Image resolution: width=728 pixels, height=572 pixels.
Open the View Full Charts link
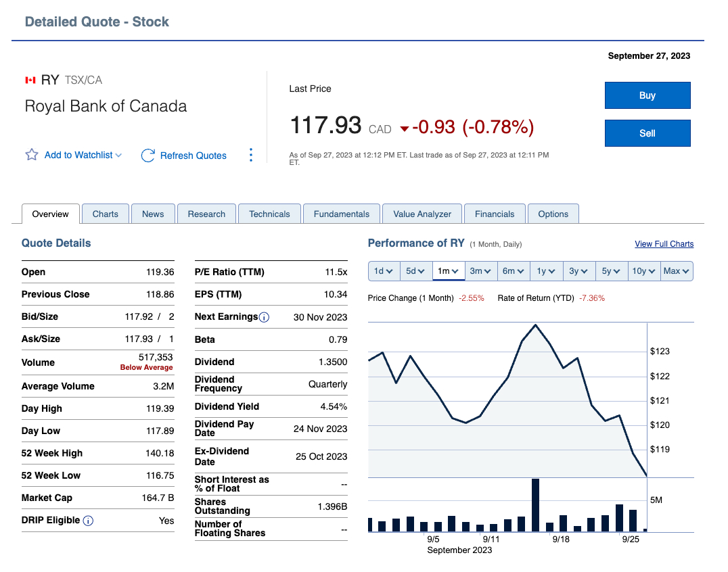click(664, 244)
